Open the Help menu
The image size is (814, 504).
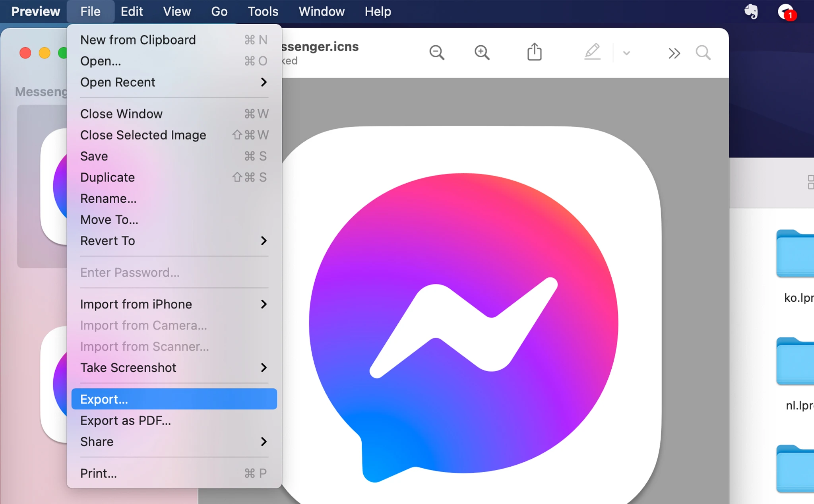[378, 12]
